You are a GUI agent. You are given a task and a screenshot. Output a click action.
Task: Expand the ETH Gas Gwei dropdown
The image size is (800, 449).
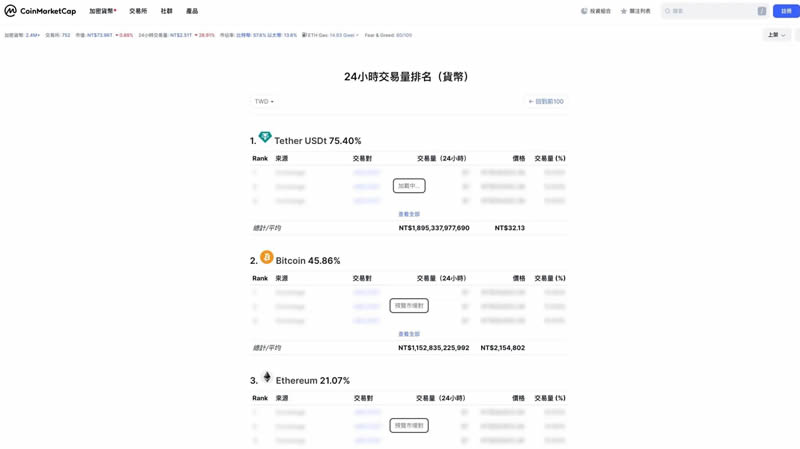(x=356, y=35)
